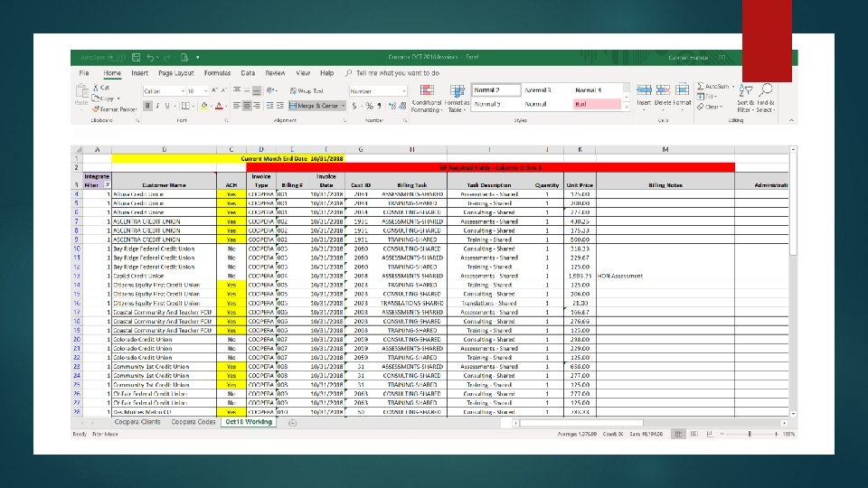
Task: Switch to the Page Layout ribbon tab
Action: (176, 73)
